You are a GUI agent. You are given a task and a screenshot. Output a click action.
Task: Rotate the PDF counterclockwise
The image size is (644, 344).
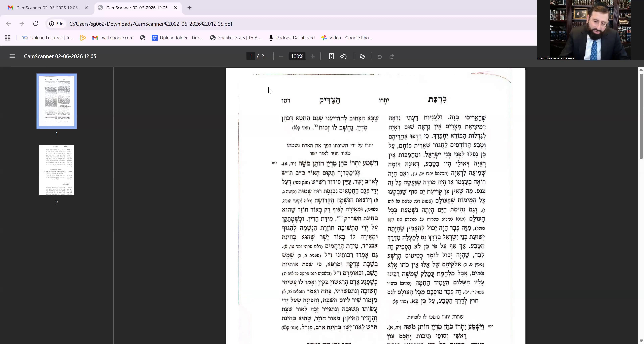tap(343, 56)
